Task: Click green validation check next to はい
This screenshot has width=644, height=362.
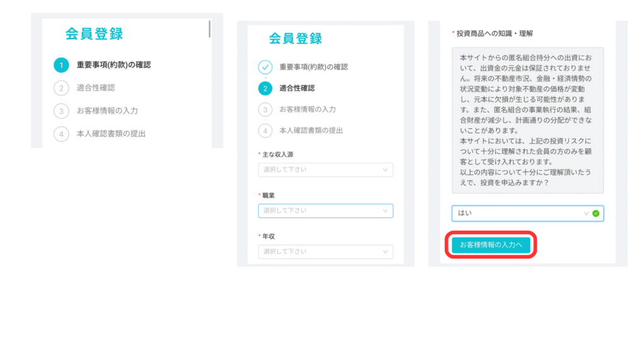Action: coord(596,214)
